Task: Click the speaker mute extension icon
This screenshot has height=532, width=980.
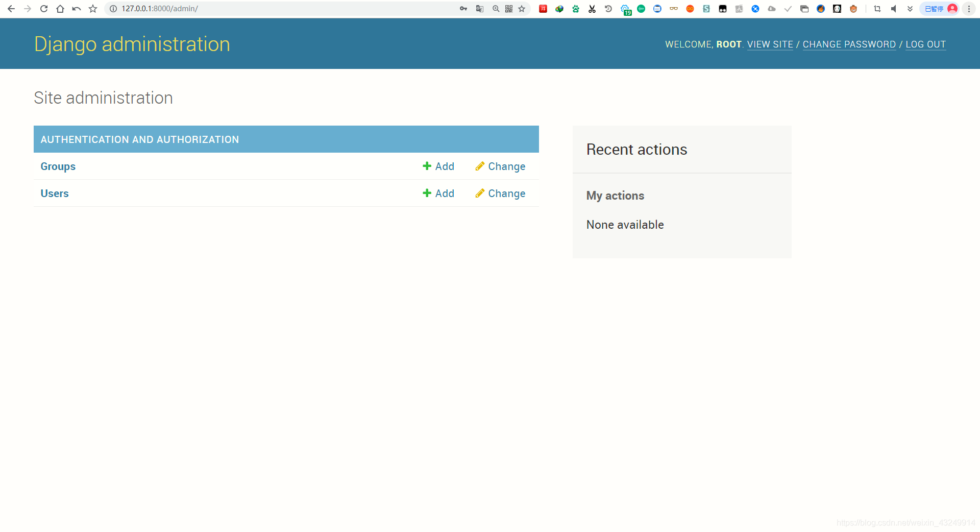Action: point(894,9)
